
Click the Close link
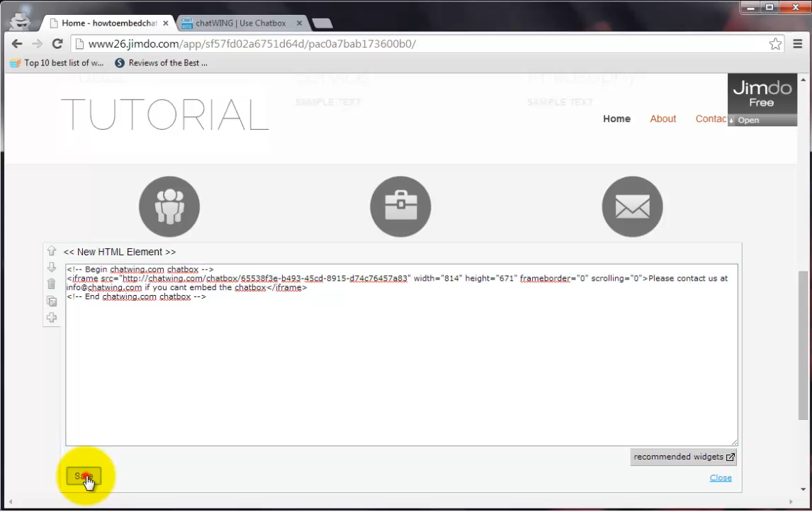coord(721,478)
